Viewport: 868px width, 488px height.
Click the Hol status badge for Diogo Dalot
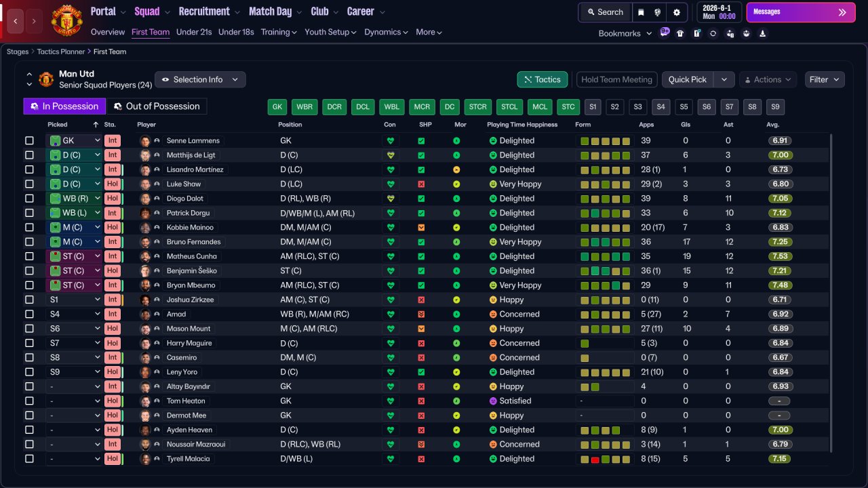(x=113, y=199)
